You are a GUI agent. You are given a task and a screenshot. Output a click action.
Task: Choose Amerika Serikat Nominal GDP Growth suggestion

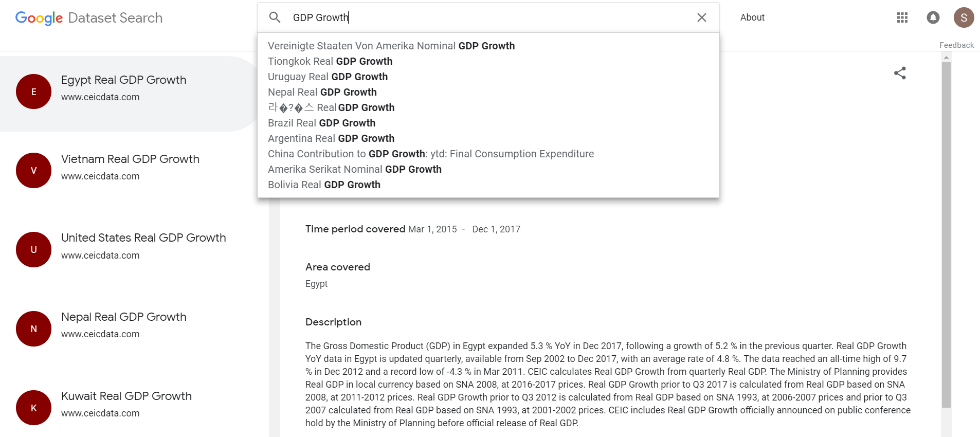(354, 169)
